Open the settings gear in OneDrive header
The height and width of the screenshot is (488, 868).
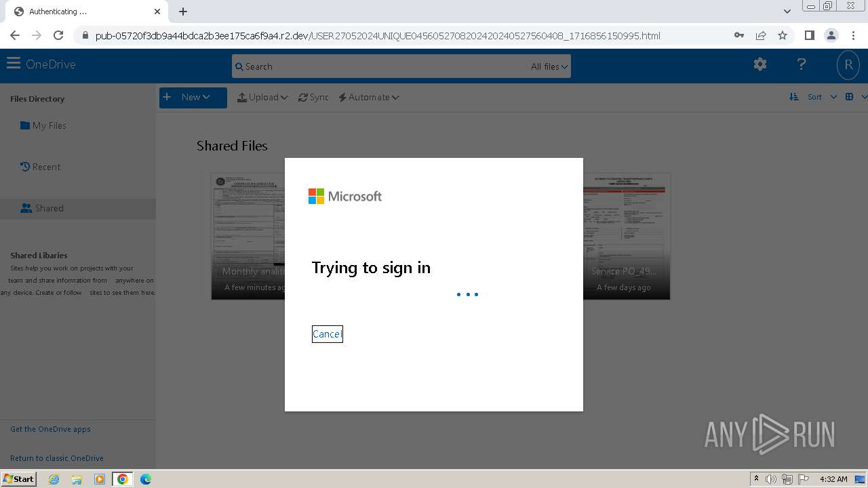[760, 64]
